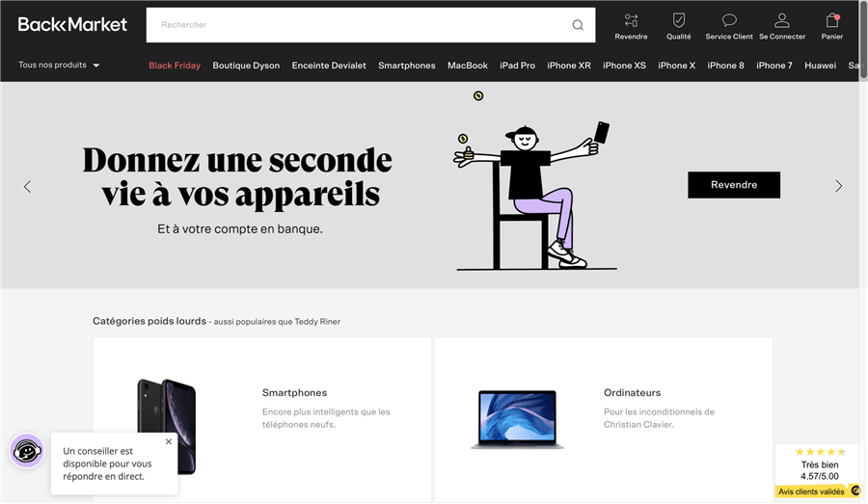This screenshot has height=504, width=868.
Task: Click the page vertical scrollbar
Action: tap(863, 41)
